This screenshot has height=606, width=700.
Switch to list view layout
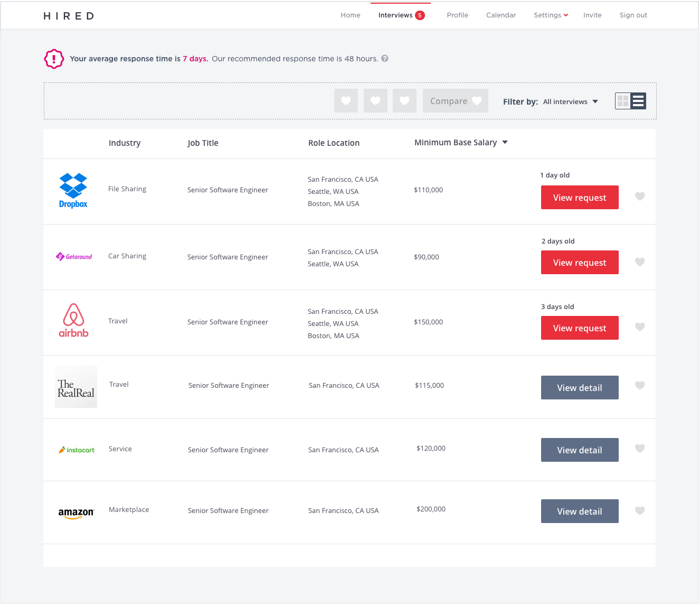point(638,101)
